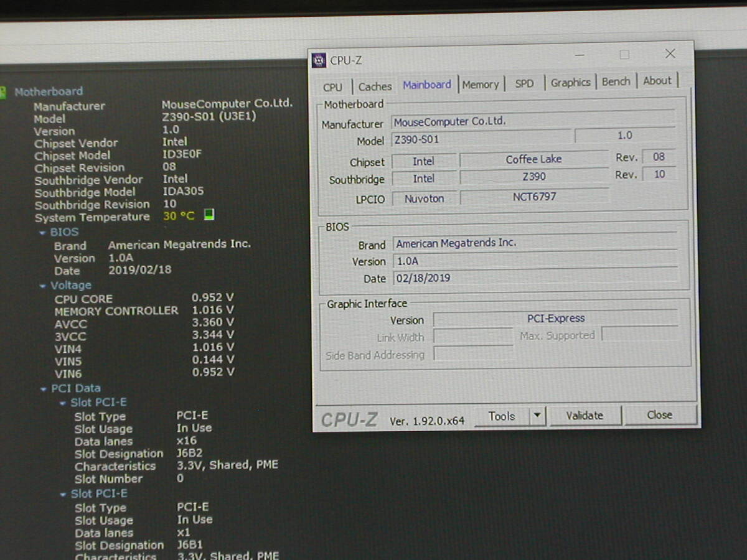The width and height of the screenshot is (747, 560).
Task: Click the BIOS Version 1.0A field
Action: pyautogui.click(x=535, y=260)
